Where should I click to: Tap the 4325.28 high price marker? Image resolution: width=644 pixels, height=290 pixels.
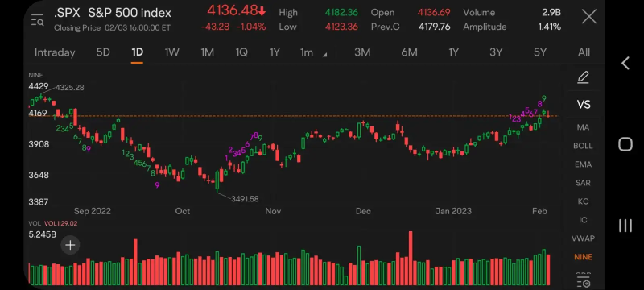[x=69, y=88]
